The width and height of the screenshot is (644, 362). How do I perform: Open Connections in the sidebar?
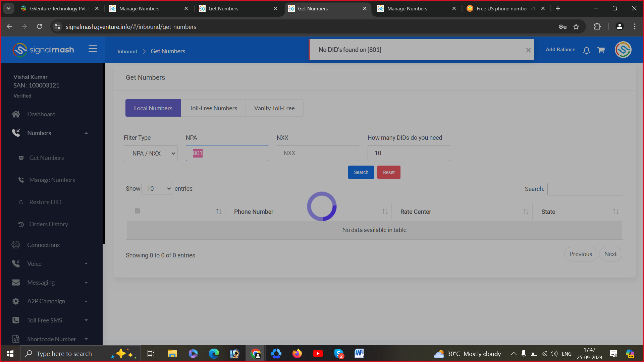click(43, 245)
